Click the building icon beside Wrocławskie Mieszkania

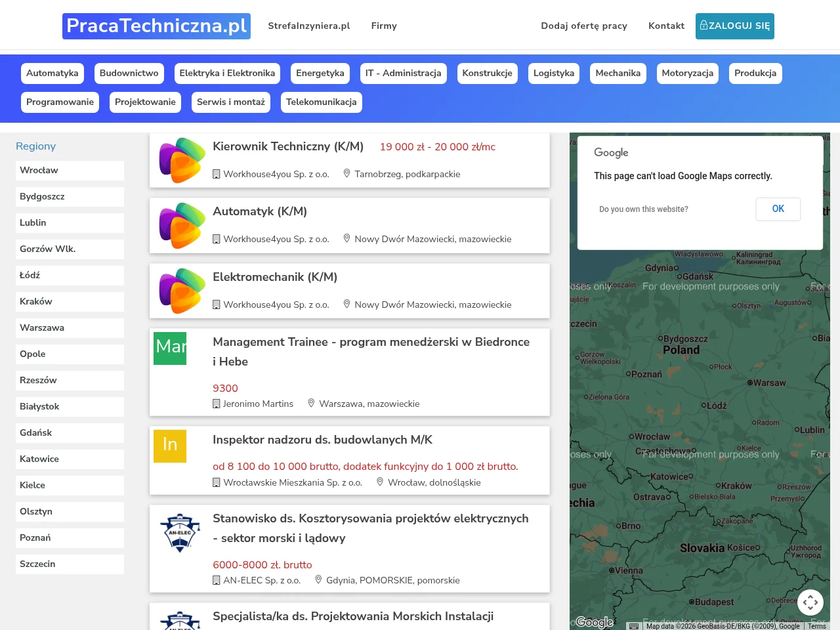tap(216, 482)
